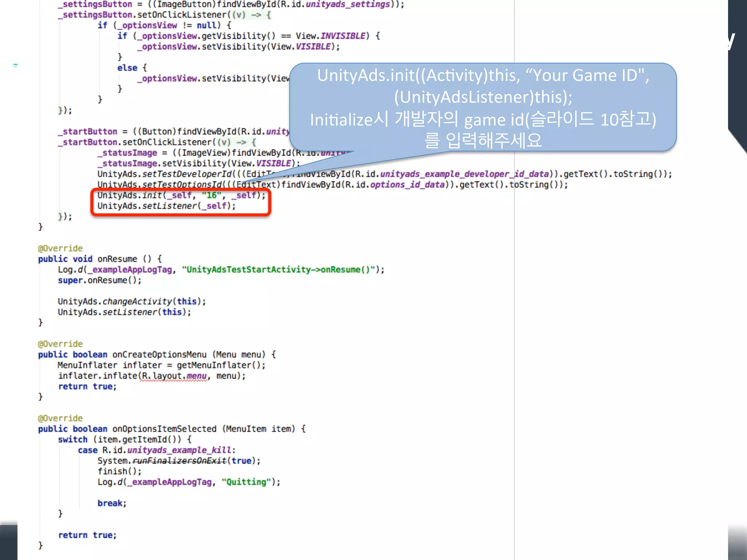Click 'UnityAds.init(_self, "16", _self);' line
The height and width of the screenshot is (560, 747).
tap(181, 195)
